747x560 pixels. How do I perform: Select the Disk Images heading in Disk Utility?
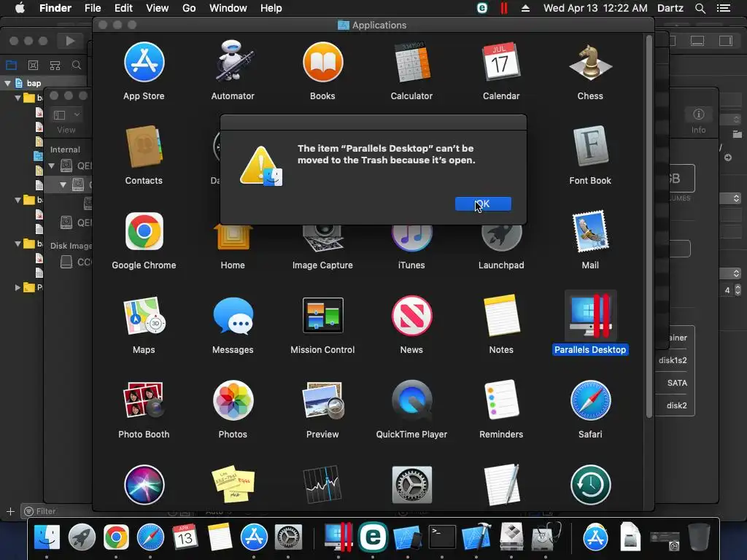(71, 246)
